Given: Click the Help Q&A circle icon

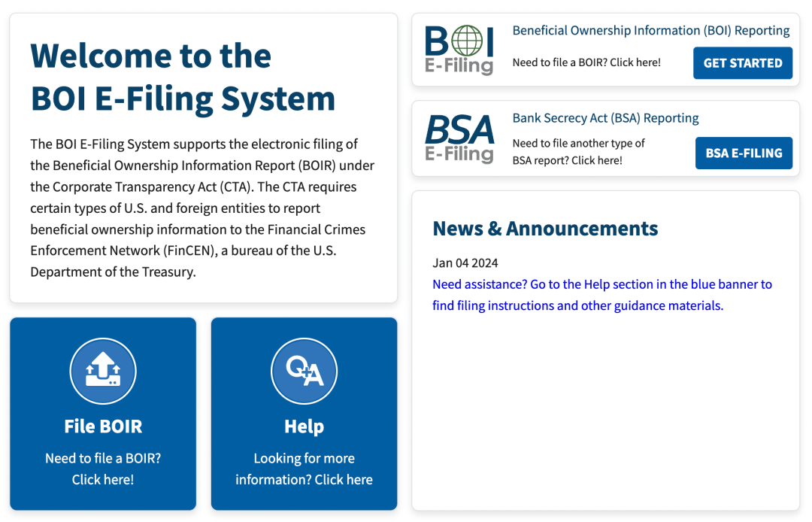Looking at the screenshot, I should coord(304,371).
